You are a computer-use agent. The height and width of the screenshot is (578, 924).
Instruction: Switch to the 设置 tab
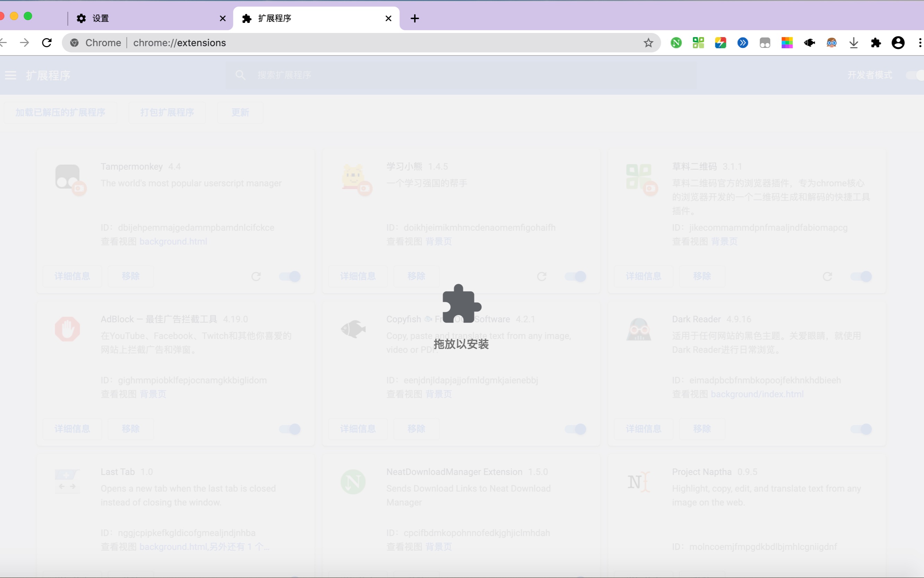point(150,18)
